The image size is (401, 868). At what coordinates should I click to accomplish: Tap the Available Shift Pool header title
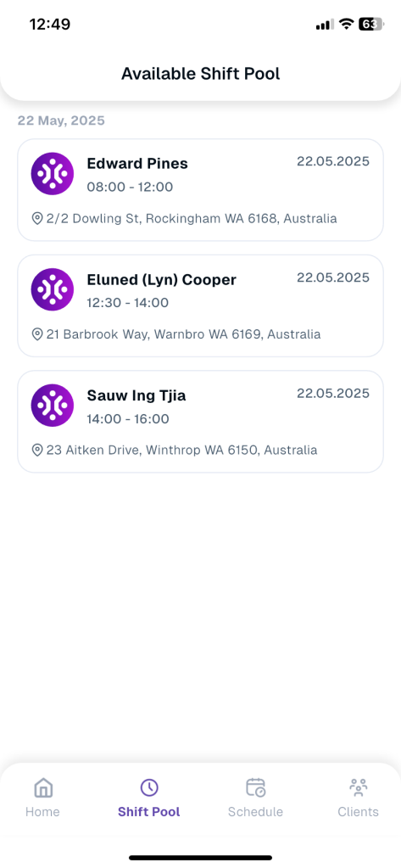coord(201,74)
